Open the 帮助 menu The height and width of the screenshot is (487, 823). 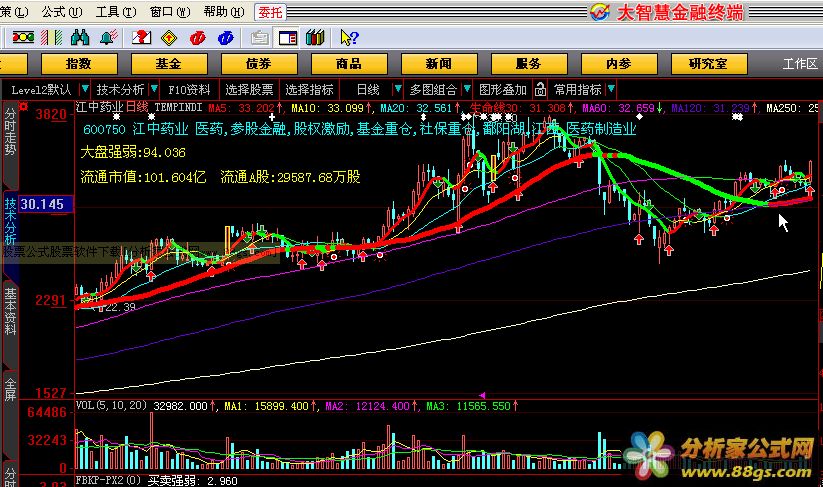(224, 12)
